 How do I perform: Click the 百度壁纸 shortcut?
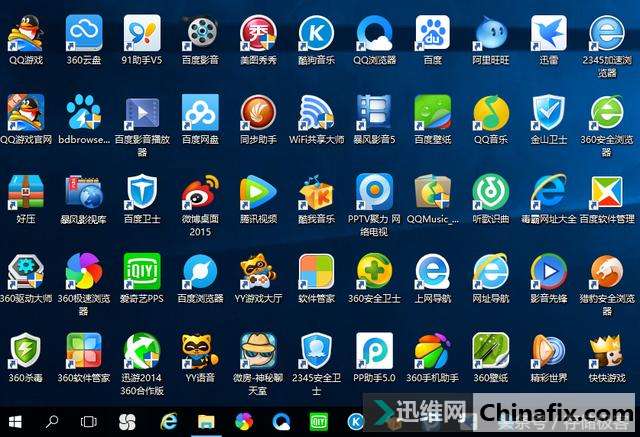[x=432, y=112]
